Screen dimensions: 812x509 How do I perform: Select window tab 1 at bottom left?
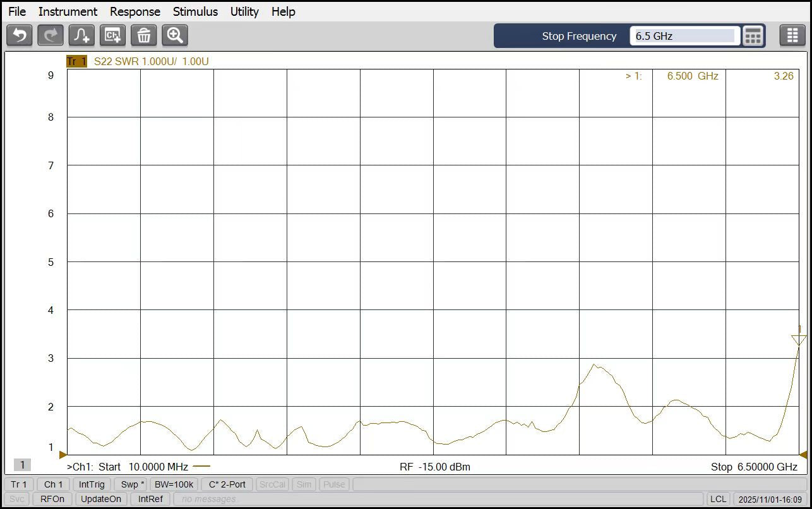[21, 465]
